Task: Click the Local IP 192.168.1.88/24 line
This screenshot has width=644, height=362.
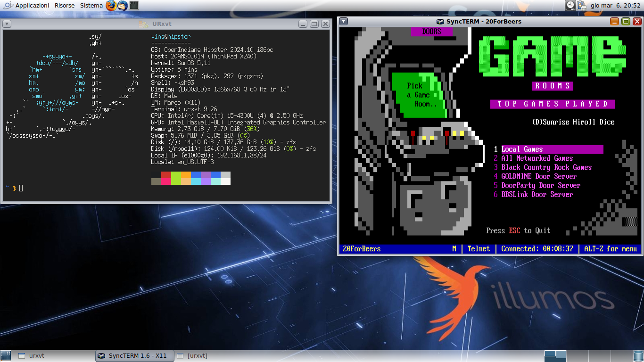Action: click(208, 155)
